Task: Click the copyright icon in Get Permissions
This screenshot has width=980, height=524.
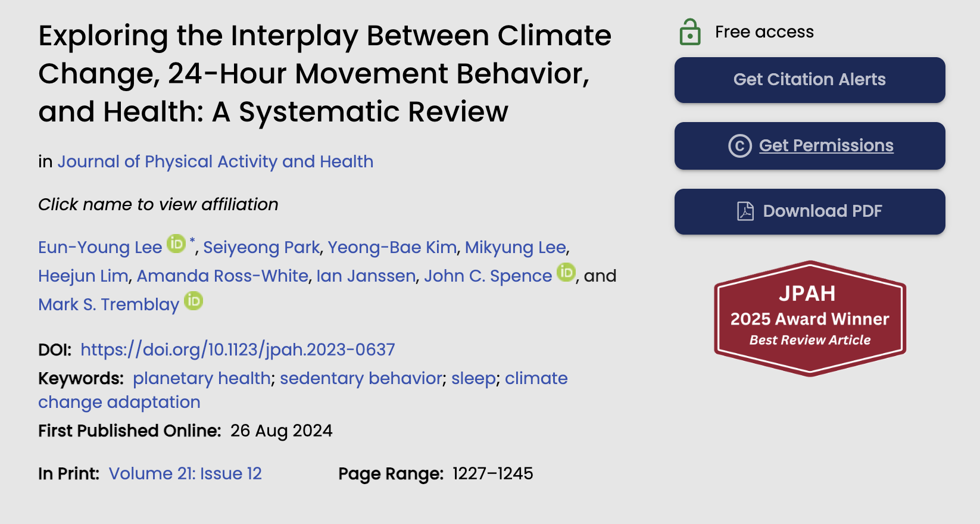Action: [740, 146]
